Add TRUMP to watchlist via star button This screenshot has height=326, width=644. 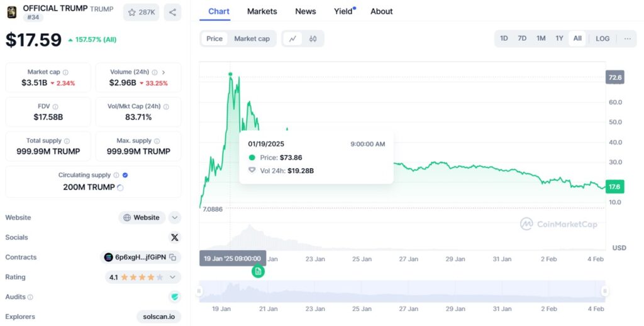tap(141, 13)
